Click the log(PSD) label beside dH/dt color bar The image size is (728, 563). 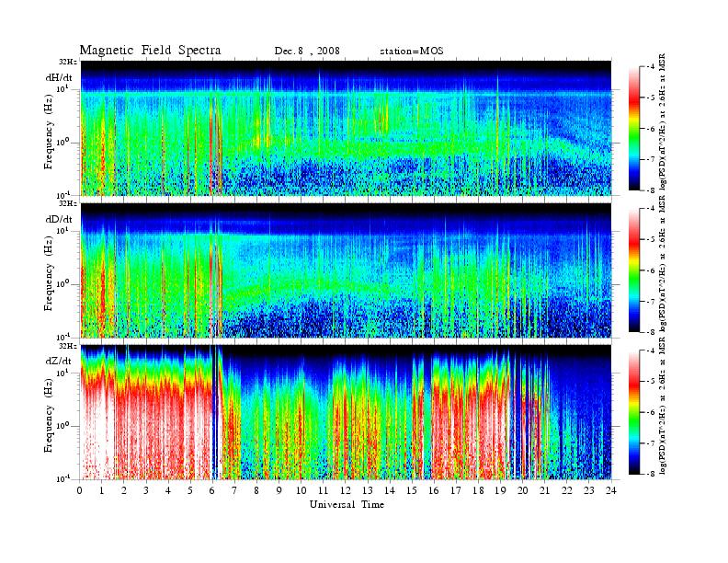[x=663, y=122]
